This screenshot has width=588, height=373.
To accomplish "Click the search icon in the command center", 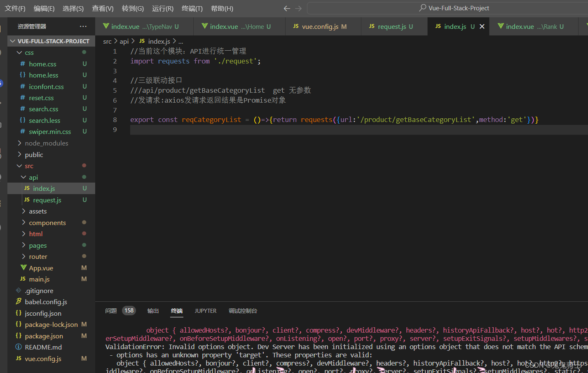I will tap(422, 8).
